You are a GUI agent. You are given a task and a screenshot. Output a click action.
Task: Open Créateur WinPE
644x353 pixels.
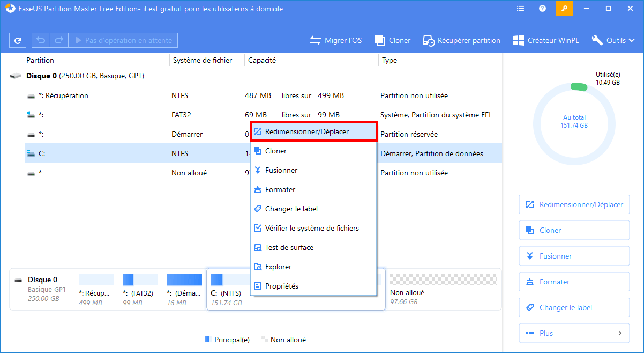(546, 40)
